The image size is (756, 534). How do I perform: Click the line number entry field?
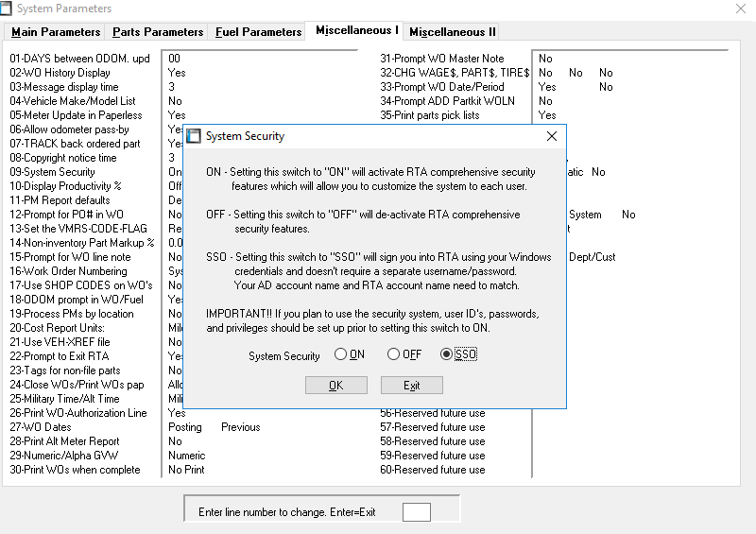point(416,512)
